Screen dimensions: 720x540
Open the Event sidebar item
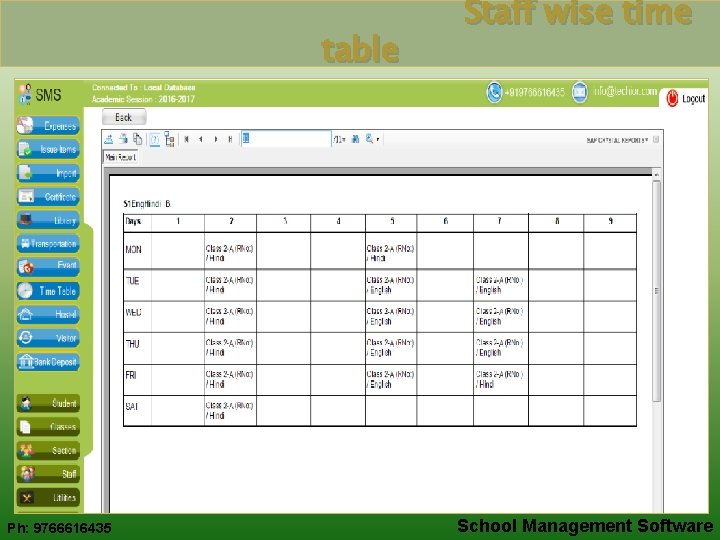tap(48, 267)
